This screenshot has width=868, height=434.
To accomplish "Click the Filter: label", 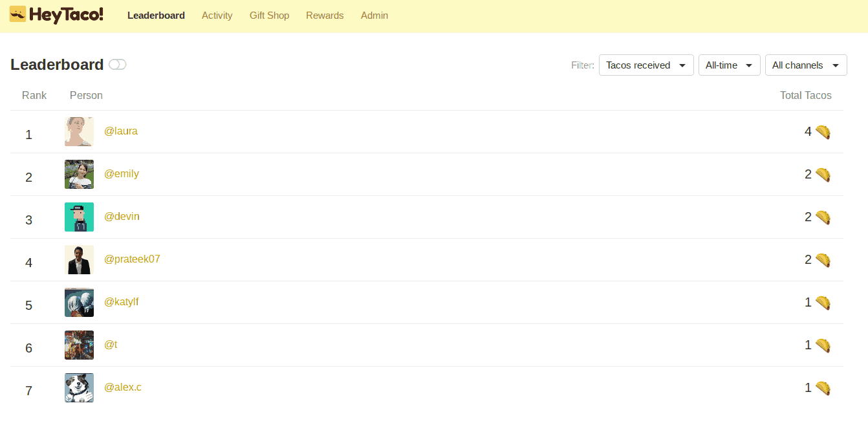I will pos(583,65).
